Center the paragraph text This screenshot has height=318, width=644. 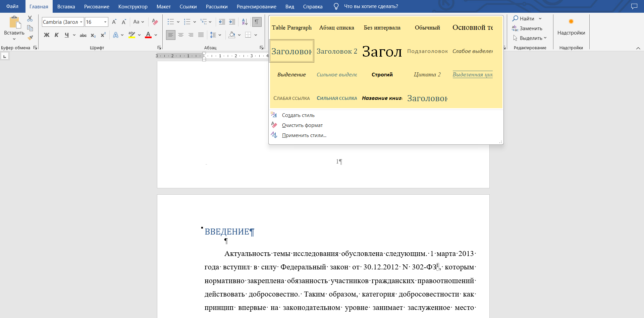[181, 35]
